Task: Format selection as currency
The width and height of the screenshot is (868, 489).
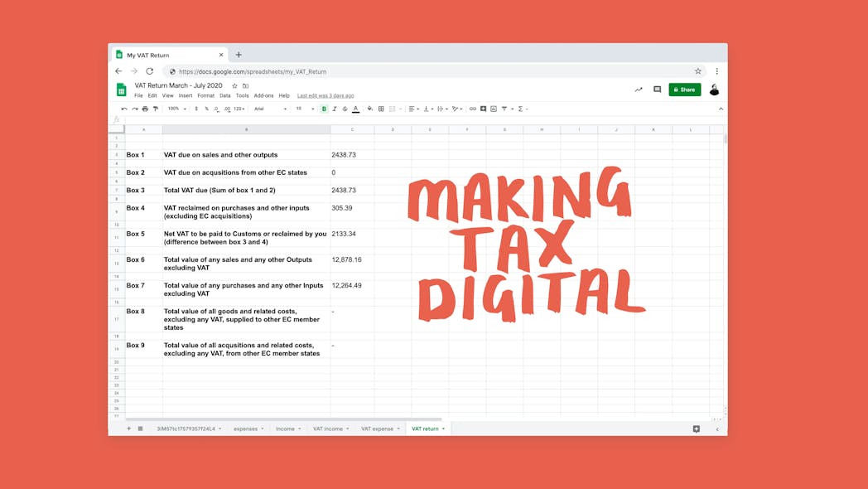Action: point(196,109)
